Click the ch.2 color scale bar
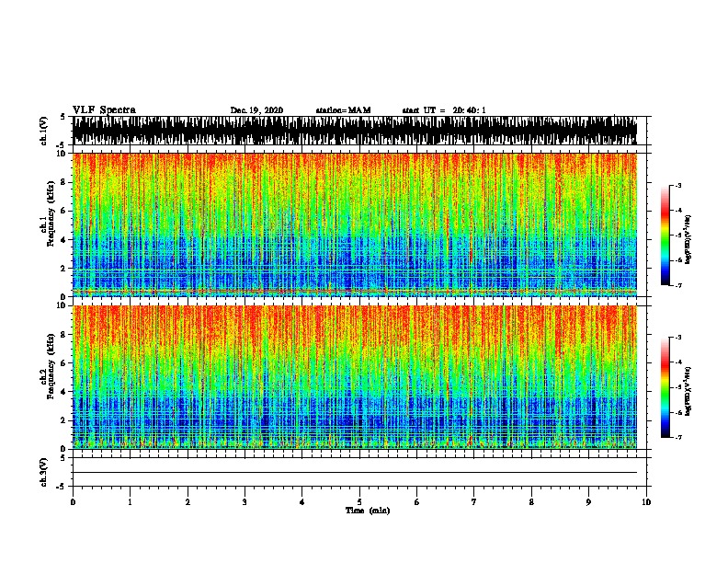Image resolution: width=728 pixels, height=563 pixels. tap(665, 387)
